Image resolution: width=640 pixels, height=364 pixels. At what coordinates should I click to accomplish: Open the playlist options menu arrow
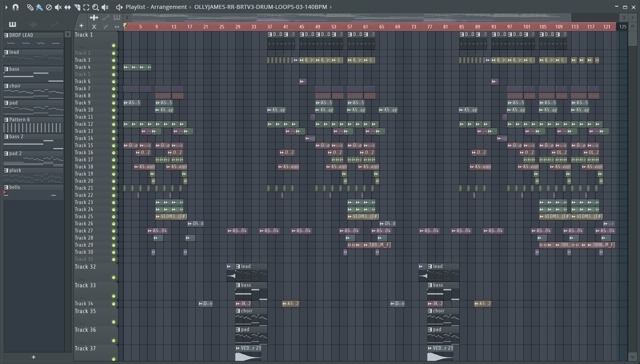coord(6,7)
